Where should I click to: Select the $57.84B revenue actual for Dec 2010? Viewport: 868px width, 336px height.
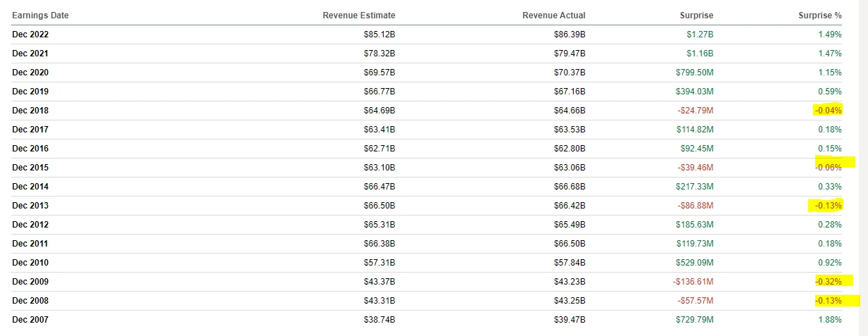click(x=570, y=263)
